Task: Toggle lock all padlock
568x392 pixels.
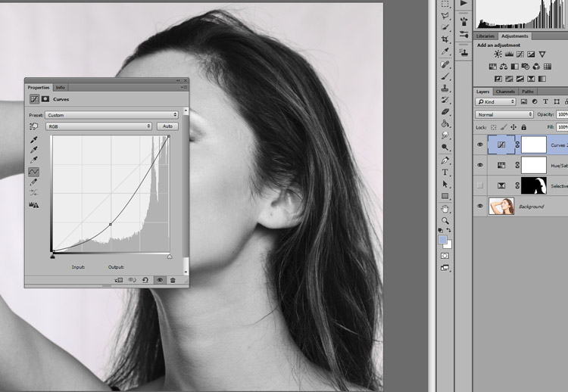Action: tap(523, 127)
